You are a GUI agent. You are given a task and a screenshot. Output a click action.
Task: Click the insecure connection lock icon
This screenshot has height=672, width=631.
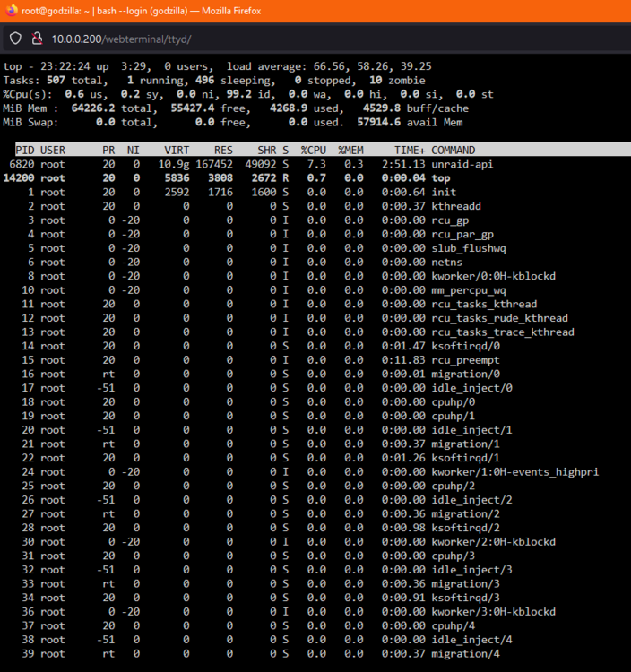(x=37, y=39)
